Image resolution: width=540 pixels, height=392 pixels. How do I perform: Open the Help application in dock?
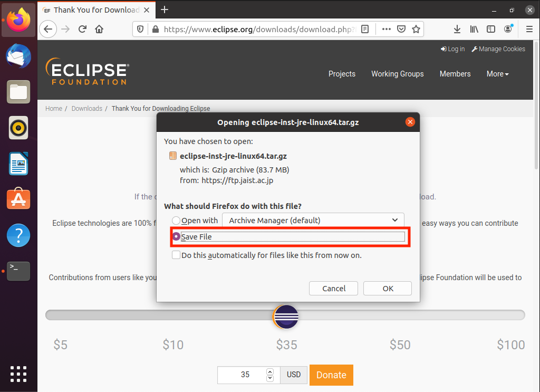tap(18, 235)
